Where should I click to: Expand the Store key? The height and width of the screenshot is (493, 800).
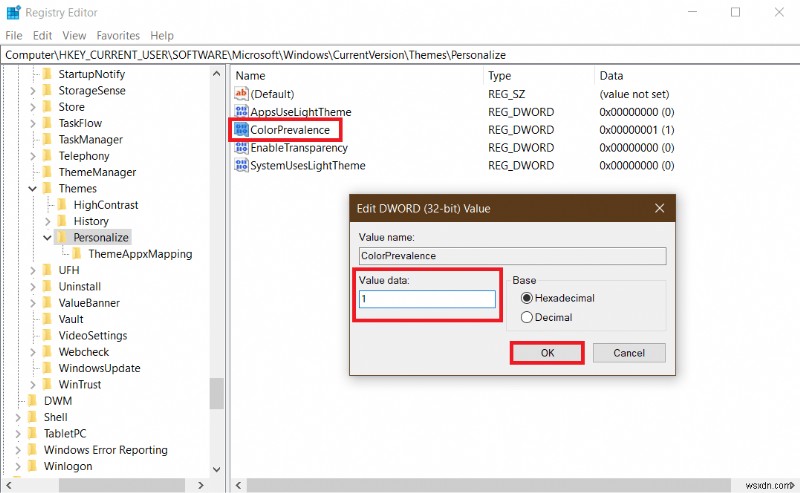click(x=33, y=107)
